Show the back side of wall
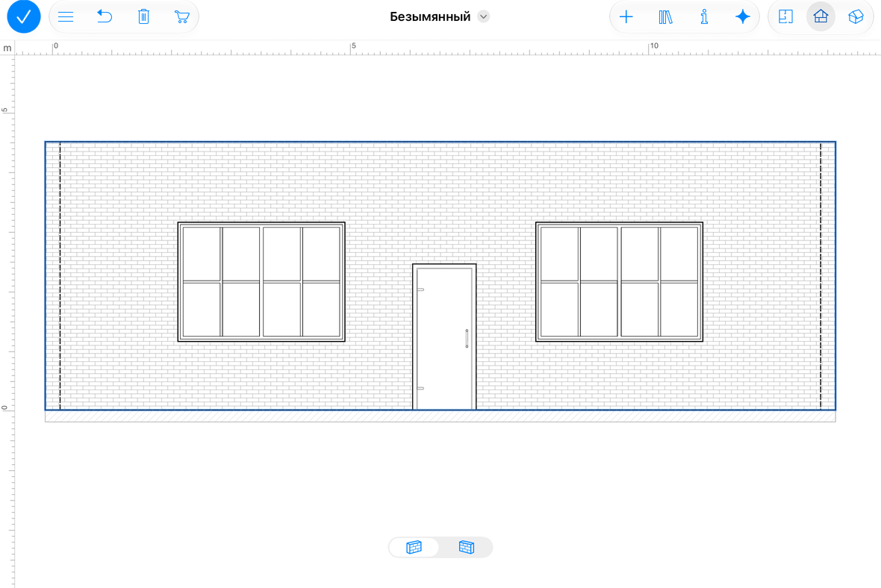The image size is (881, 588). click(467, 547)
